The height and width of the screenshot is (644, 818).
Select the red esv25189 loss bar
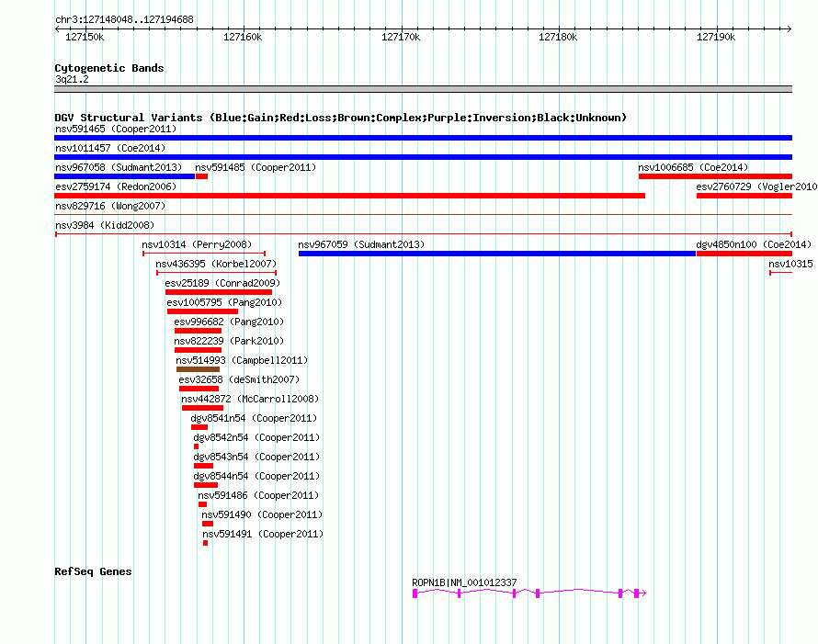[219, 292]
